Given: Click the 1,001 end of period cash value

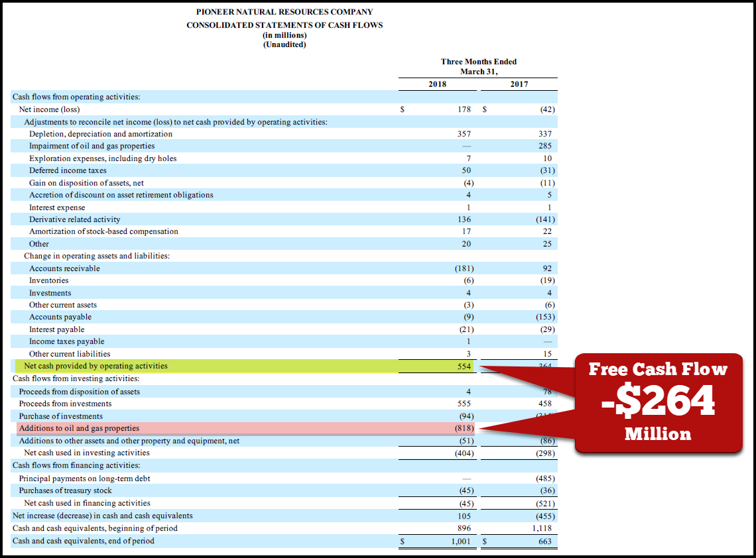Looking at the screenshot, I should click(462, 541).
